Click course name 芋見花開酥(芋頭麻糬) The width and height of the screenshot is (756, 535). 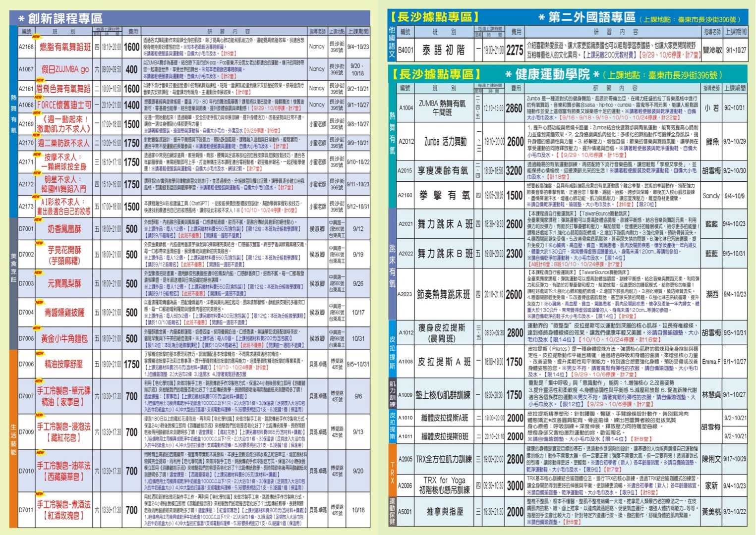coord(64,255)
